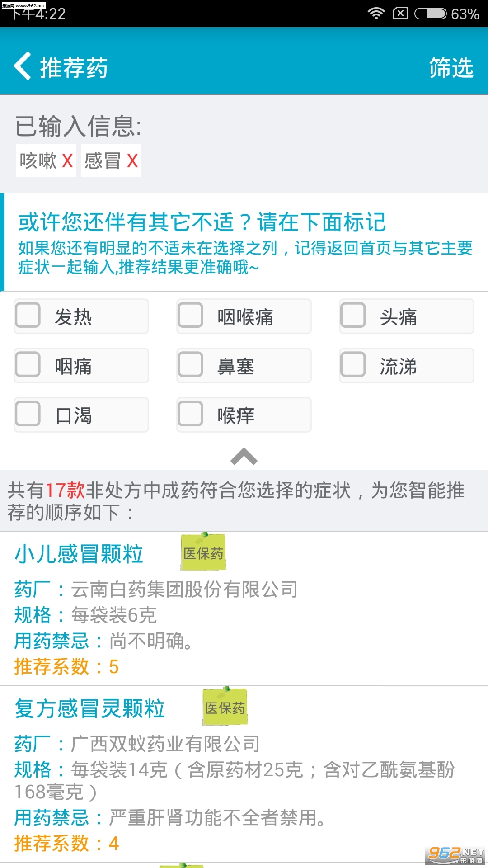Tap the 医保药 badge beside 小儿感冒颗粒
The width and height of the screenshot is (488, 868).
(x=203, y=552)
